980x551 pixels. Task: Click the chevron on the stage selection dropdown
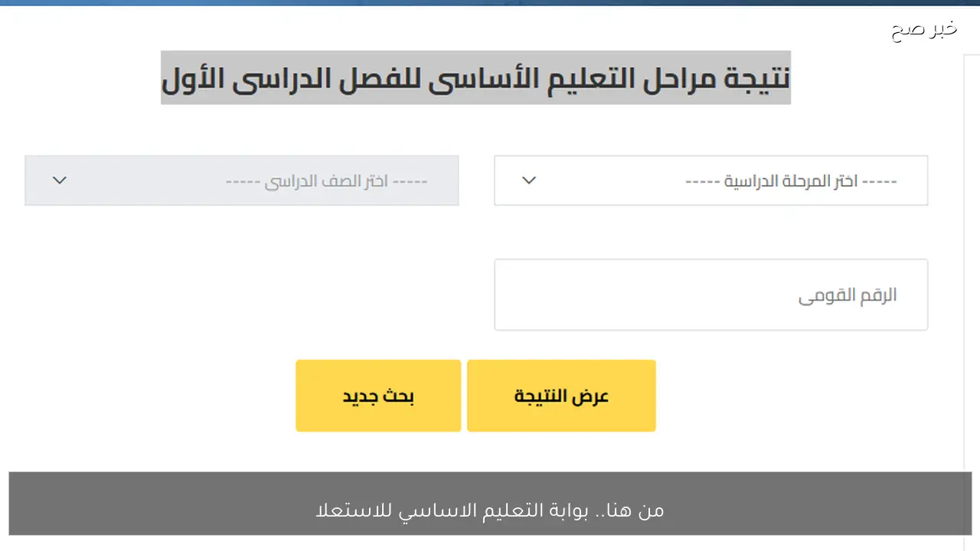[528, 181]
